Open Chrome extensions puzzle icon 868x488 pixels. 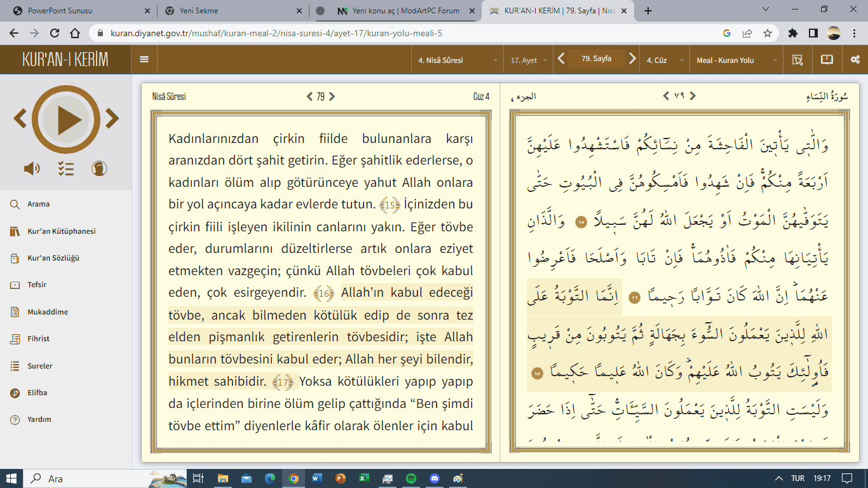(792, 33)
